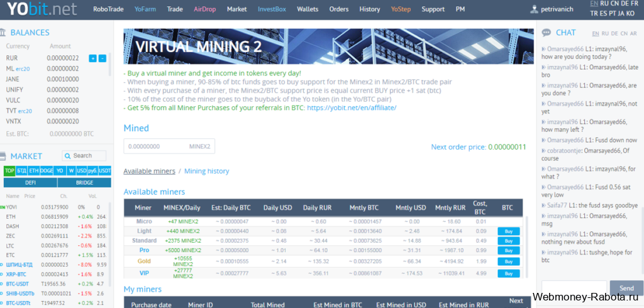The height and width of the screenshot is (308, 644).
Task: Open RoboTrade in the top menu
Action: (x=108, y=9)
